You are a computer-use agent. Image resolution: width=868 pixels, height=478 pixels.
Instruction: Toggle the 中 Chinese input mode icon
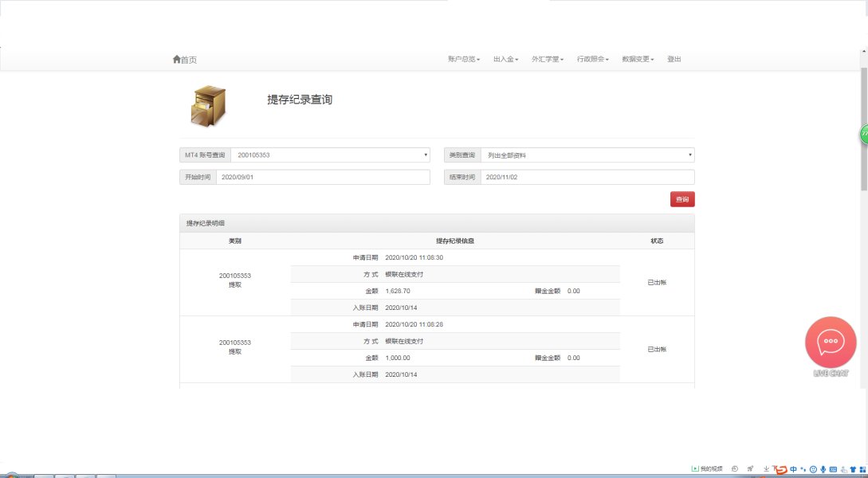(793, 469)
